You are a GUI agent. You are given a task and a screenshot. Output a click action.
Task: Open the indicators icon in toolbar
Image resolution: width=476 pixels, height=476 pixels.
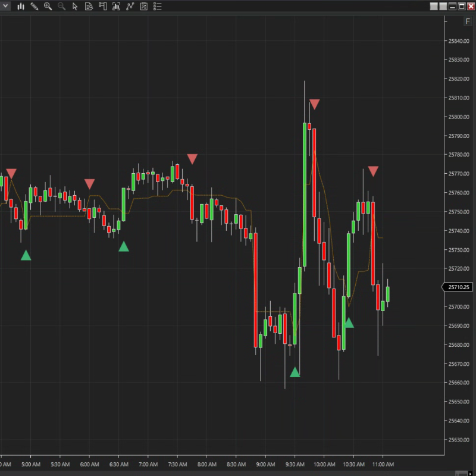coord(116,7)
